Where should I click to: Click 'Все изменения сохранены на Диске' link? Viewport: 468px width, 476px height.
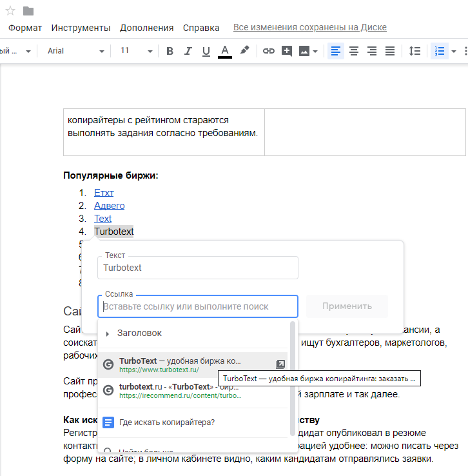pyautogui.click(x=309, y=27)
